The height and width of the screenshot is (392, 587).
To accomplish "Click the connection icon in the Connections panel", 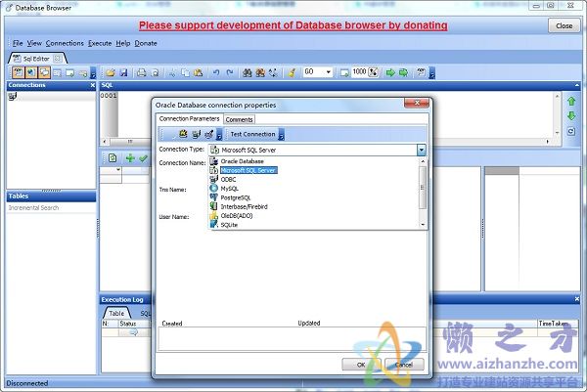I will 13,97.
